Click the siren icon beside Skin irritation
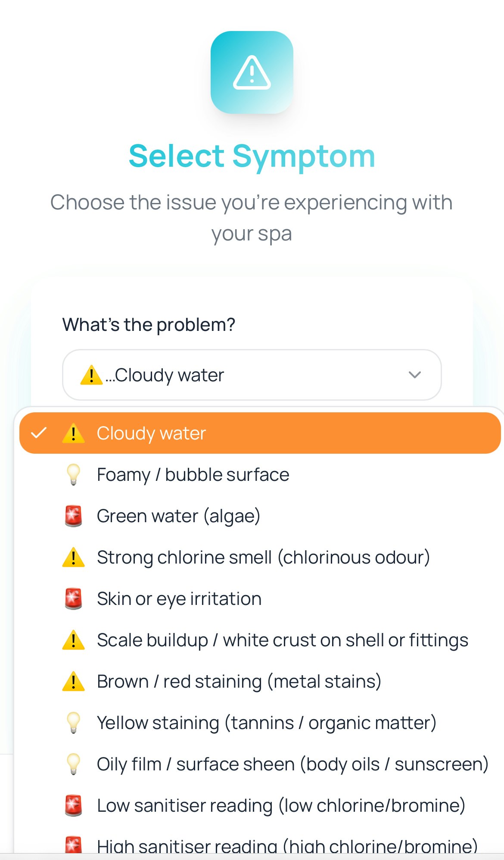 pos(73,598)
